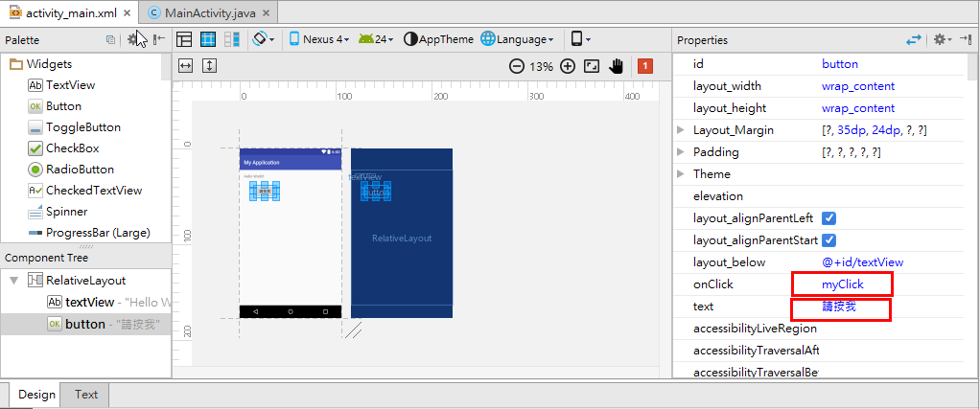Select Spinner widget in the palette

[x=58, y=212]
